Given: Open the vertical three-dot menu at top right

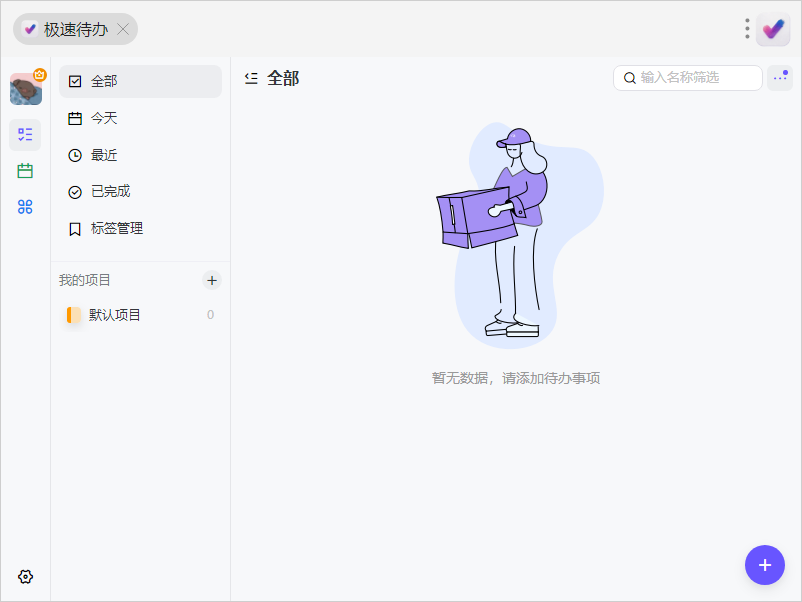Looking at the screenshot, I should pos(747,29).
